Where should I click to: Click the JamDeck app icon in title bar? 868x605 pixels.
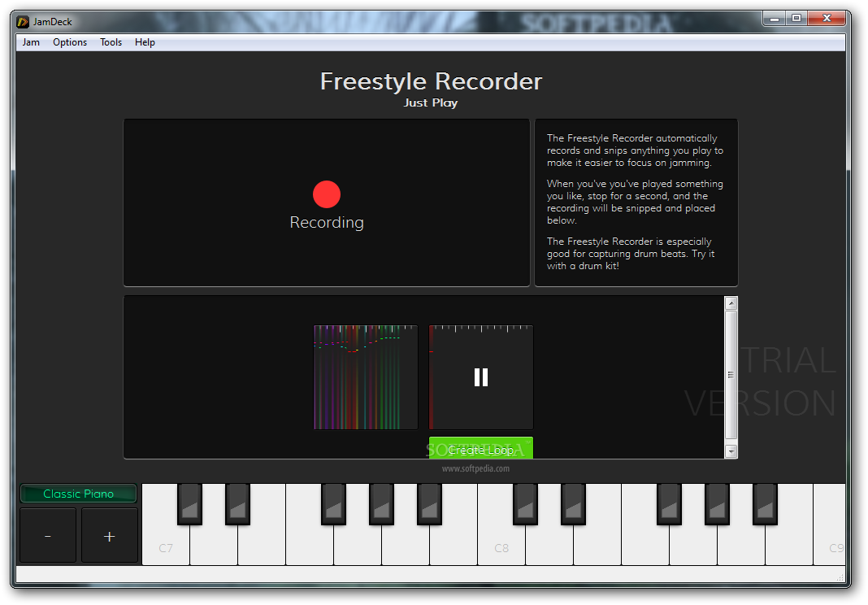pos(23,22)
